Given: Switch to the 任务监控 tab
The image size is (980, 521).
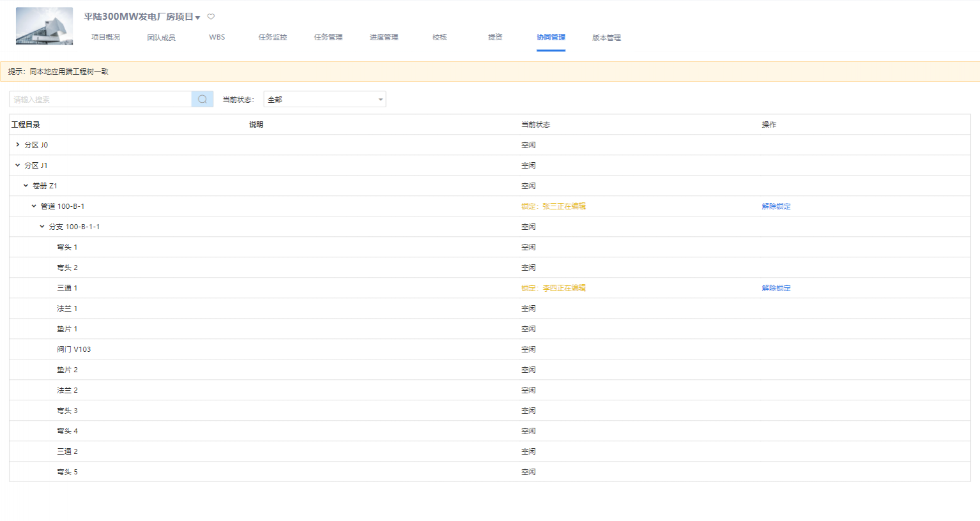Looking at the screenshot, I should tap(273, 37).
